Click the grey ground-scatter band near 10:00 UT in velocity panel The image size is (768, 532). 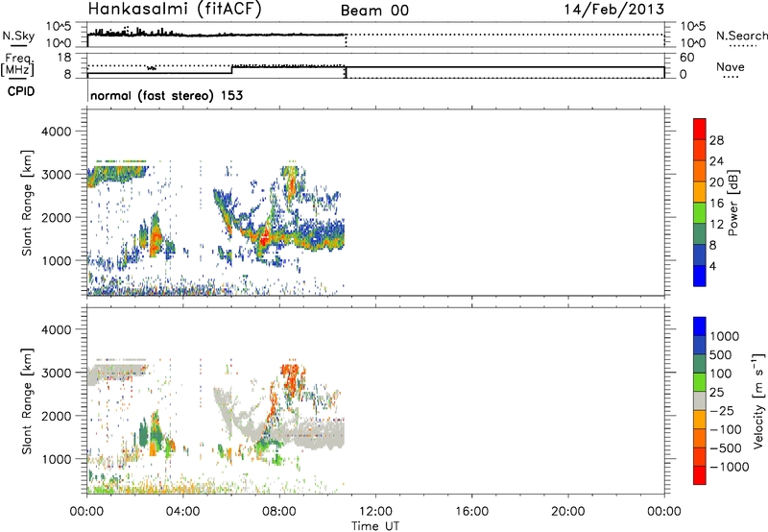coord(324,435)
